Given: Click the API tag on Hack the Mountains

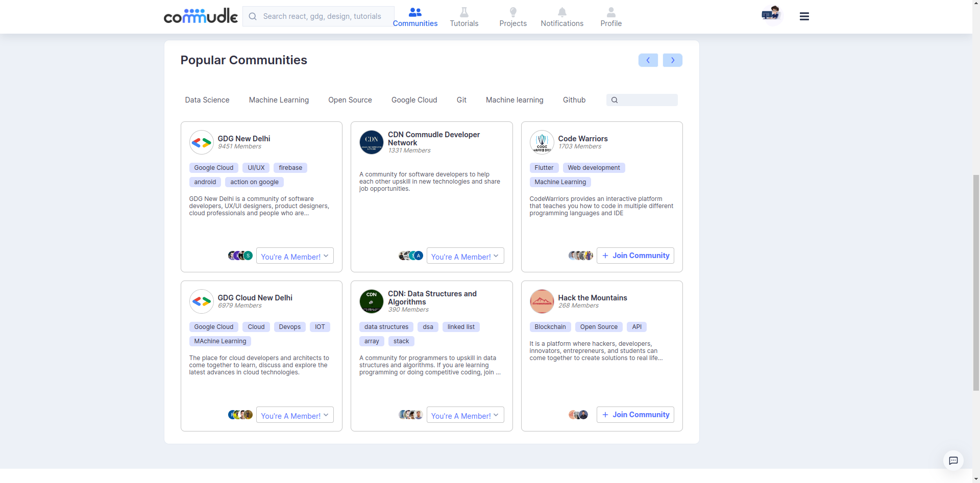Looking at the screenshot, I should click(x=637, y=327).
